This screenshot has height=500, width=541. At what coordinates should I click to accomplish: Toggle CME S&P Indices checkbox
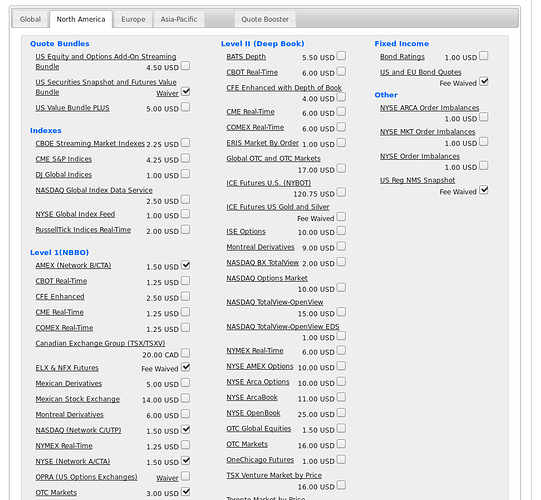(186, 158)
